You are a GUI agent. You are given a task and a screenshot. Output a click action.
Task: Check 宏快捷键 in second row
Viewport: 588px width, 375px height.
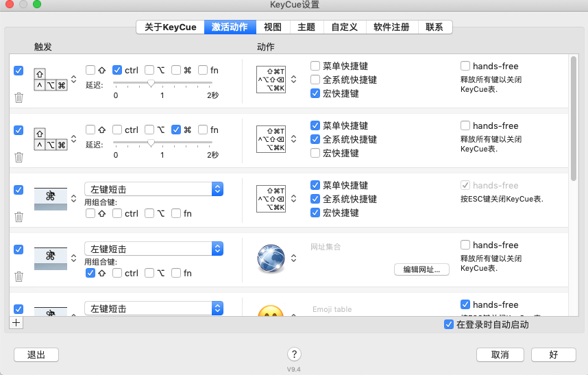pos(315,153)
